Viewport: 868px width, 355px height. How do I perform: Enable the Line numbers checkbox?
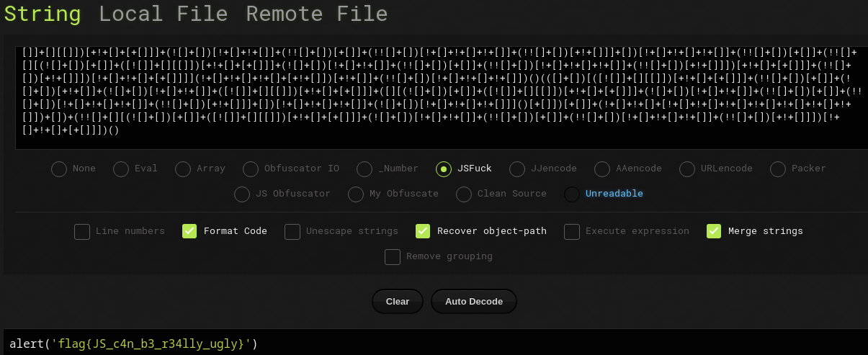pos(82,231)
